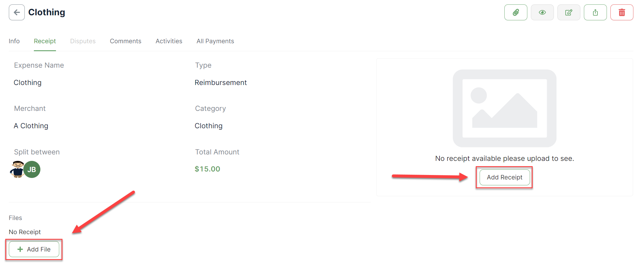Open the All Payments tab
Viewport: 644px width, 270px height.
[x=215, y=41]
